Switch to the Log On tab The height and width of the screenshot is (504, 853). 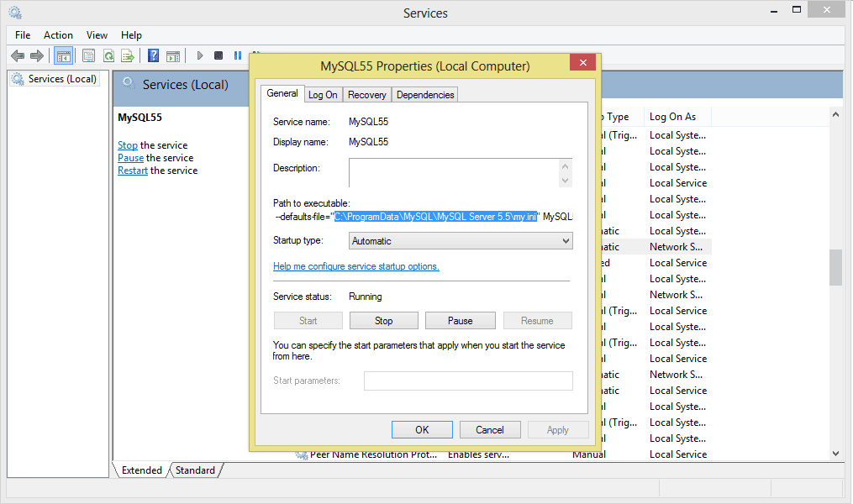pos(323,95)
